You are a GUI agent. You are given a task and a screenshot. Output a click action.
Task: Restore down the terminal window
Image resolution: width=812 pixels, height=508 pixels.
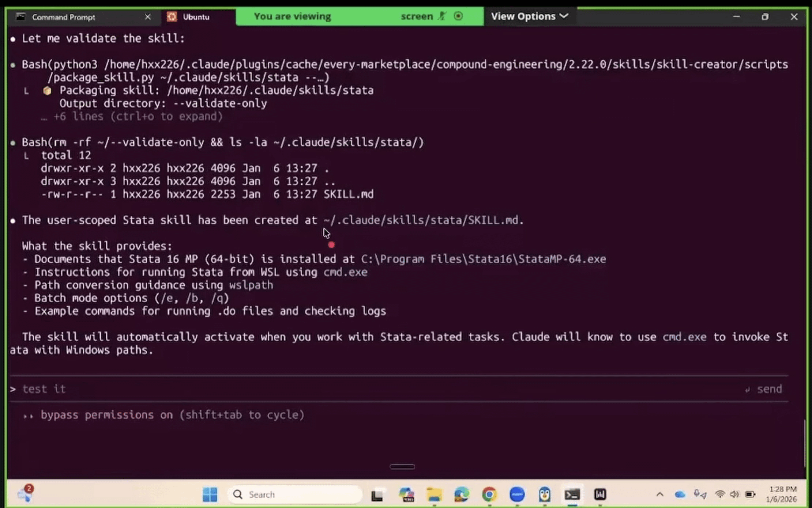pyautogui.click(x=765, y=17)
